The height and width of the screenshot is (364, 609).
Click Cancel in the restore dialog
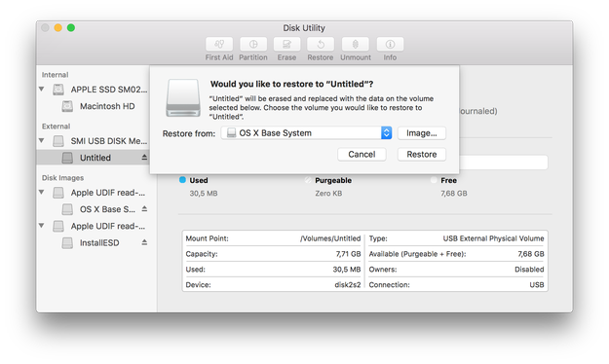362,155
